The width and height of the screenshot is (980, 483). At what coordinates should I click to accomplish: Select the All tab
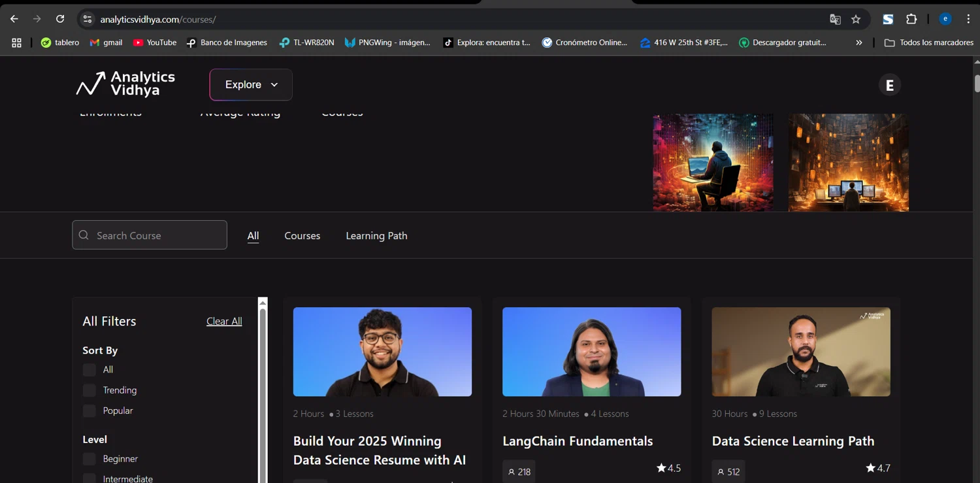click(253, 236)
